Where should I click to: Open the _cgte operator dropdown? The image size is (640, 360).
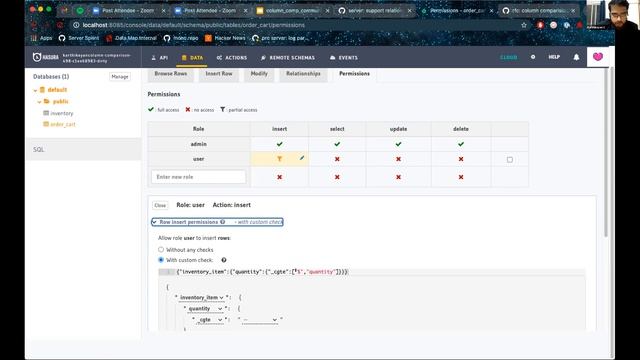209,320
